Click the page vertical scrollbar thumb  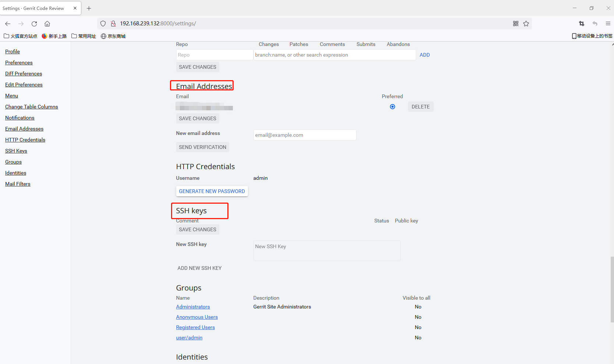coord(612,290)
